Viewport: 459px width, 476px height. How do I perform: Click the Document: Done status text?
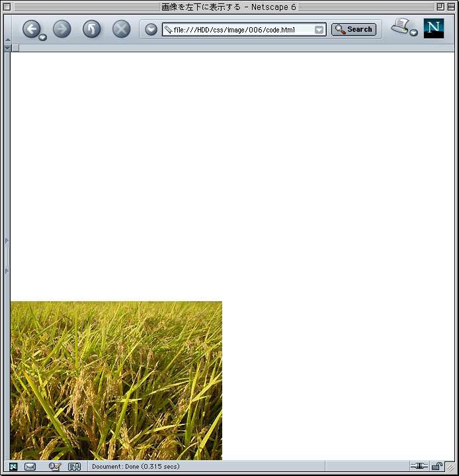pyautogui.click(x=136, y=466)
